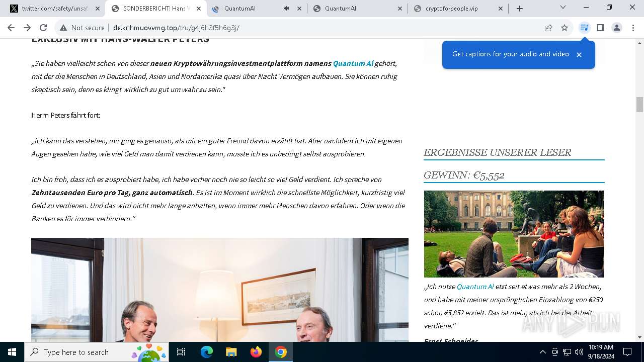Click the students on lawn photo
Viewport: 644px width, 362px height.
514,234
